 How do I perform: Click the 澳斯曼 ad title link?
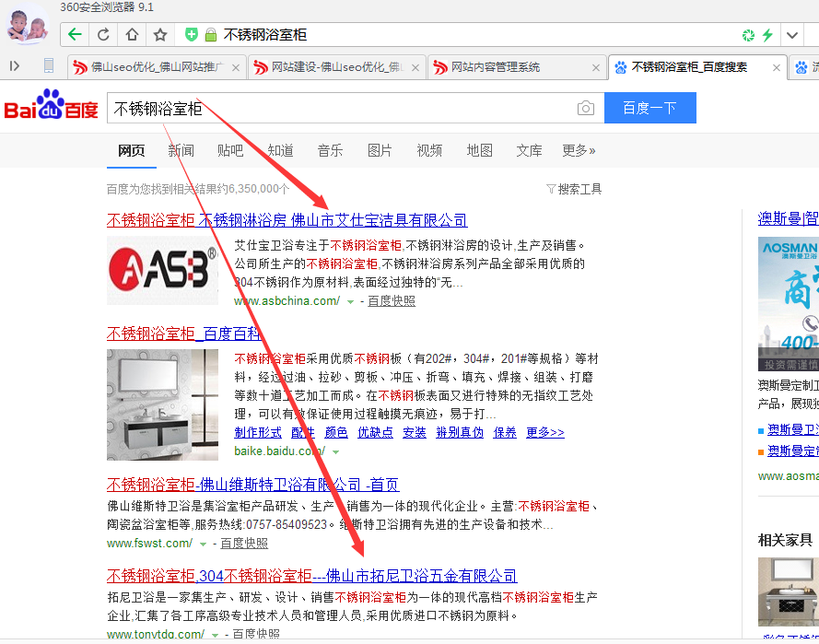pos(789,218)
